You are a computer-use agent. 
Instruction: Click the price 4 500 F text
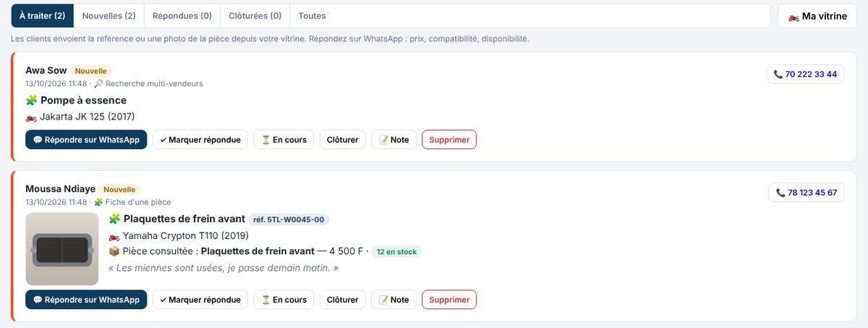345,251
